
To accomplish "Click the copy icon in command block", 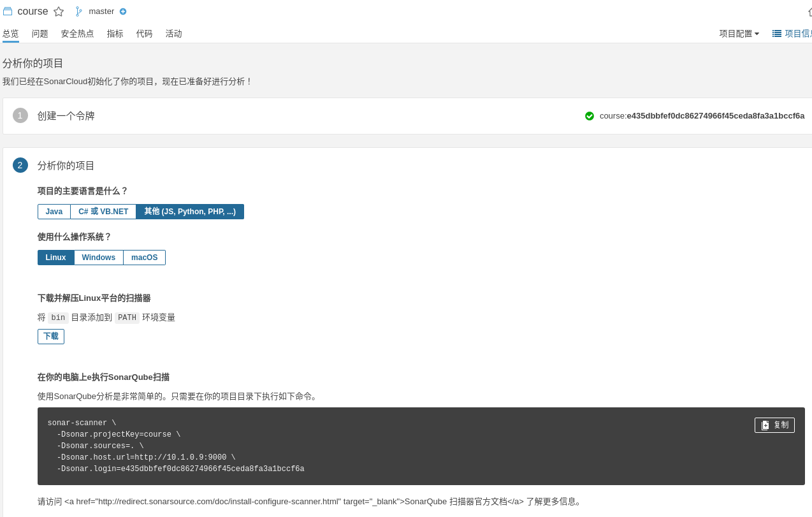I will point(765,425).
